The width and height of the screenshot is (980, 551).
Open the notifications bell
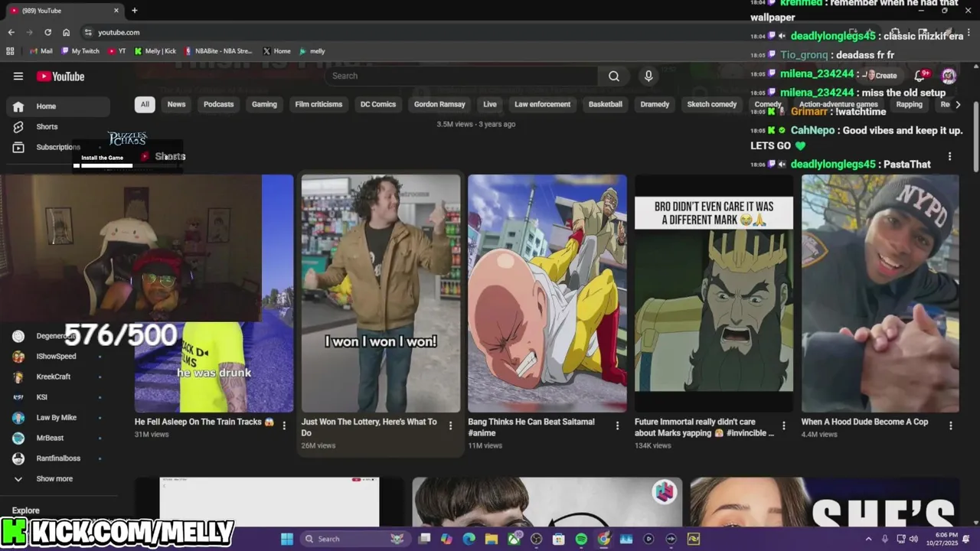point(920,76)
